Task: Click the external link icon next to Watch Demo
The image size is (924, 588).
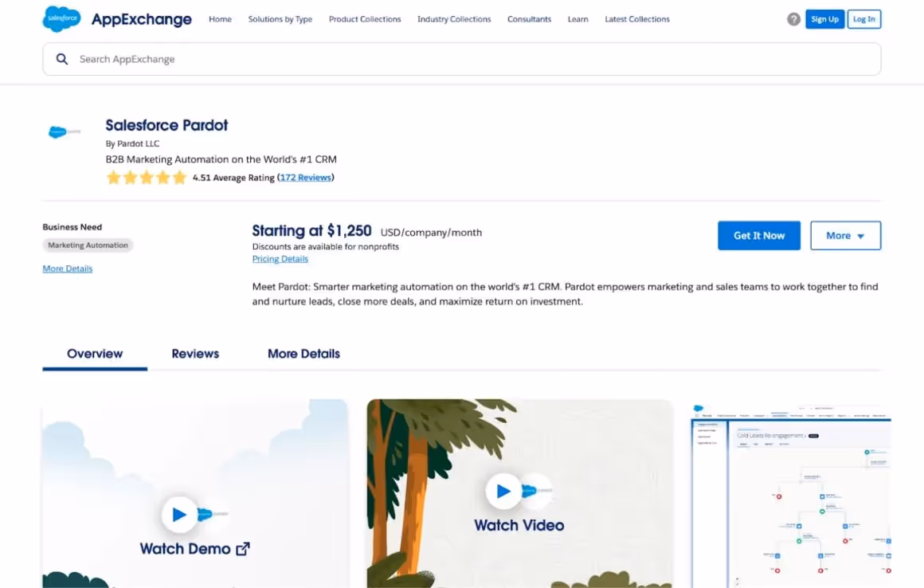Action: [x=243, y=548]
